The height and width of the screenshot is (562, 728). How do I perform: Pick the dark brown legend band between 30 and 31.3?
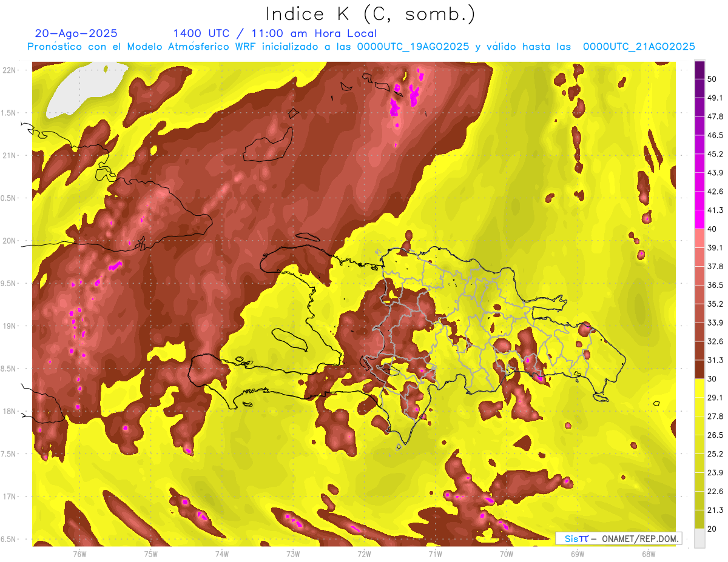(699, 369)
